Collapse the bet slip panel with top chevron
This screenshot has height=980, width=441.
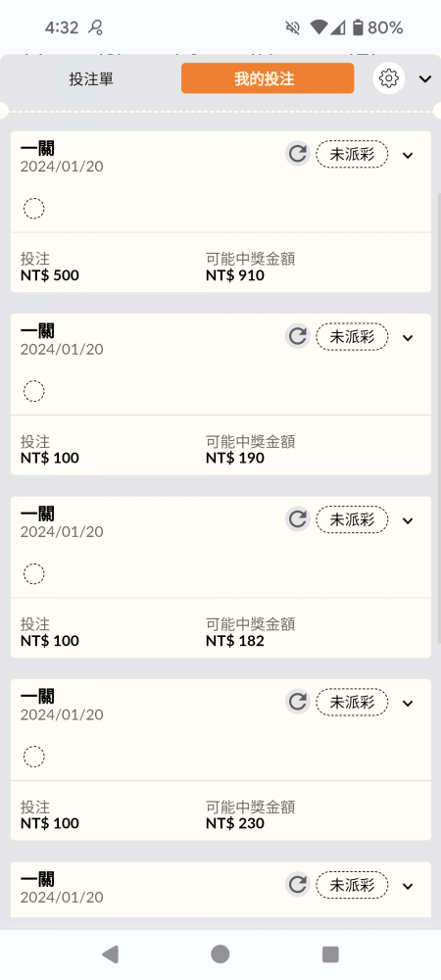click(425, 78)
